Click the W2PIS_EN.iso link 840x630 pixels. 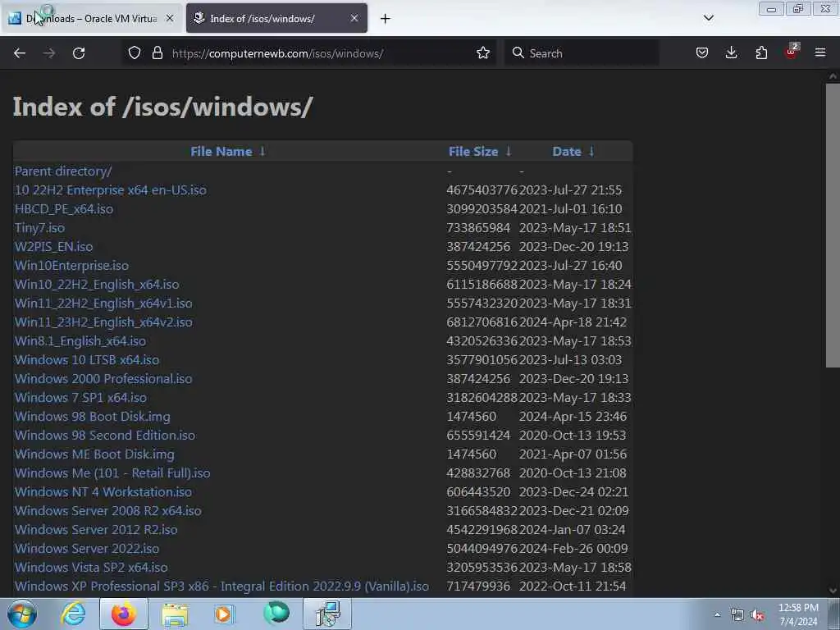pos(53,246)
